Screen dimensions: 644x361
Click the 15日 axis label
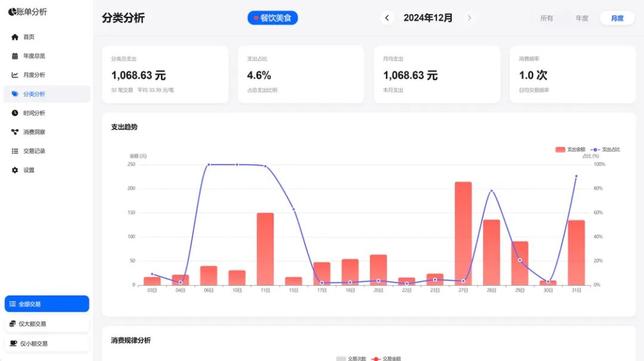point(293,290)
